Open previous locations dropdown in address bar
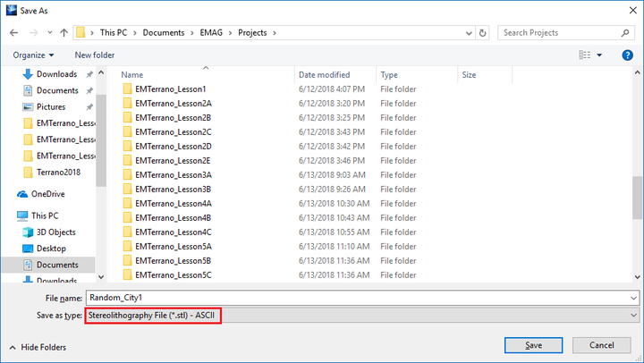644x363 pixels. (x=469, y=33)
